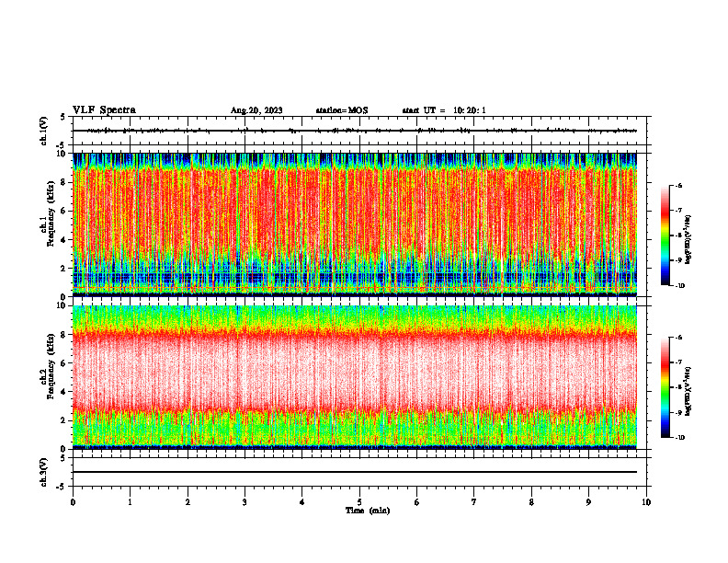
Task: Click the ch.2 colorbar value "-7"
Action: tap(678, 362)
